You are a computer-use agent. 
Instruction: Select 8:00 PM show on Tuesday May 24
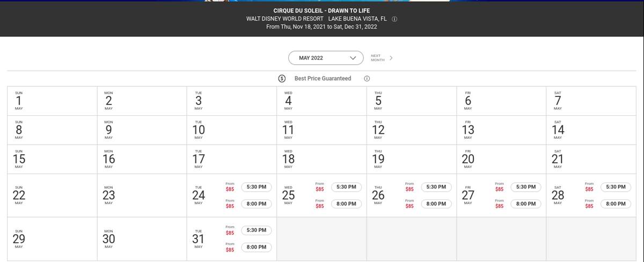pyautogui.click(x=257, y=204)
